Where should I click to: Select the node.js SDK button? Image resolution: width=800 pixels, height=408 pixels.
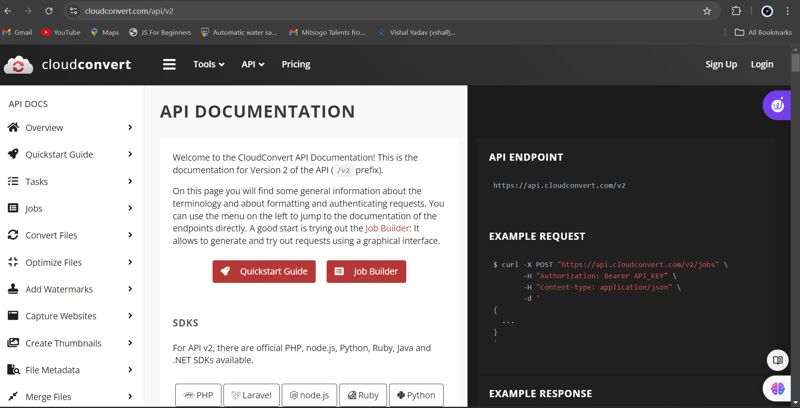click(x=309, y=395)
